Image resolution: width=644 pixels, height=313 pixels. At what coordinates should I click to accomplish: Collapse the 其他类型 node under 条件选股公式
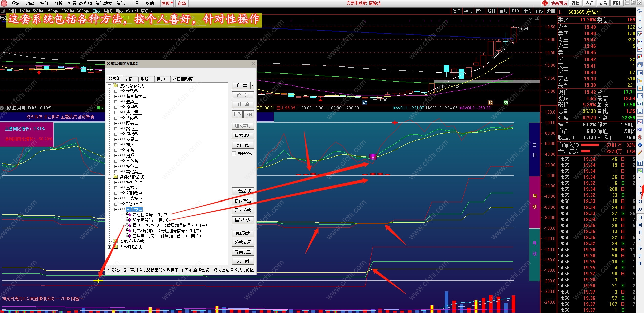[x=116, y=209]
